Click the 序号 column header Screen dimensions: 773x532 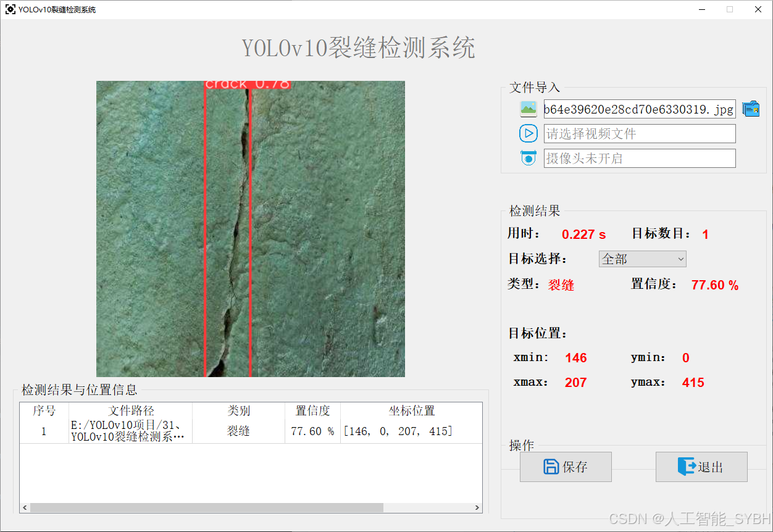pos(44,410)
